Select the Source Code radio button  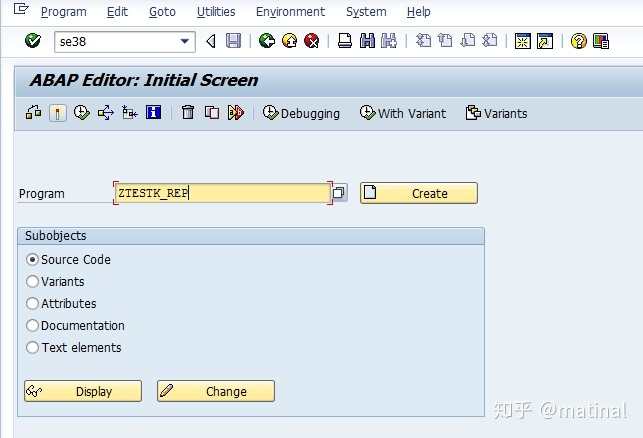(x=32, y=260)
